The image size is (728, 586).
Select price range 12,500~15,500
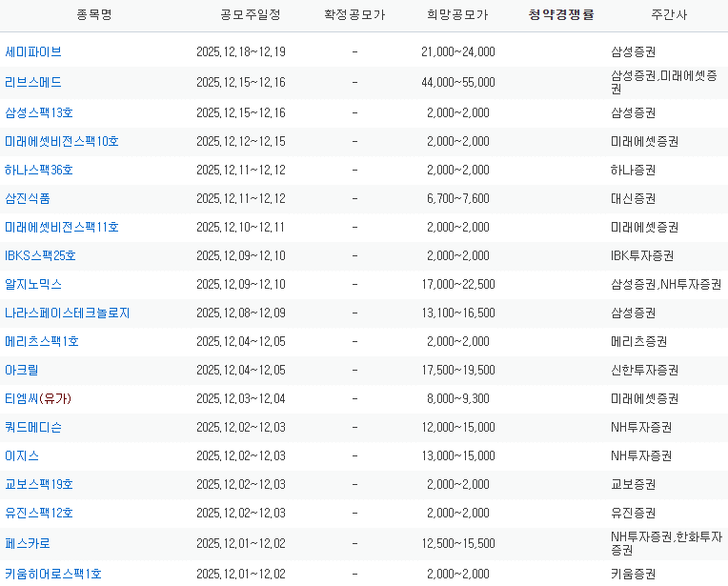pos(458,543)
